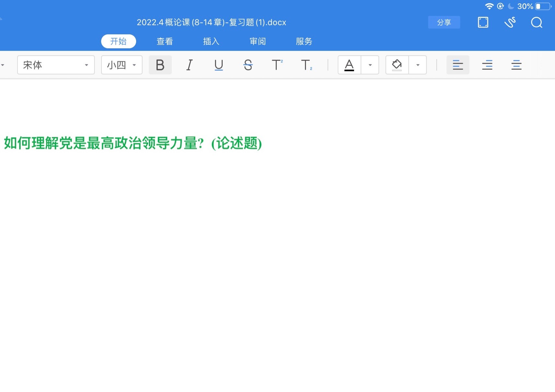Align text to the left
This screenshot has height=392, width=555.
pos(457,65)
